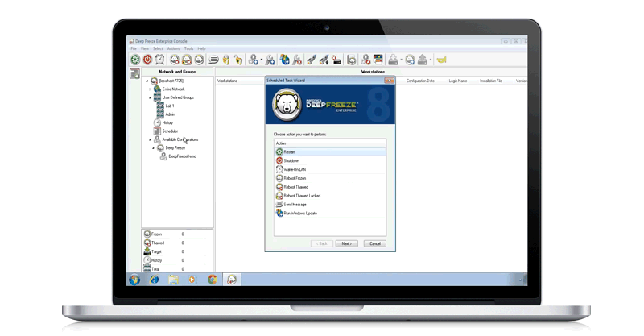
Task: Collapse the Deep Freeze configuration node
Action: click(153, 148)
